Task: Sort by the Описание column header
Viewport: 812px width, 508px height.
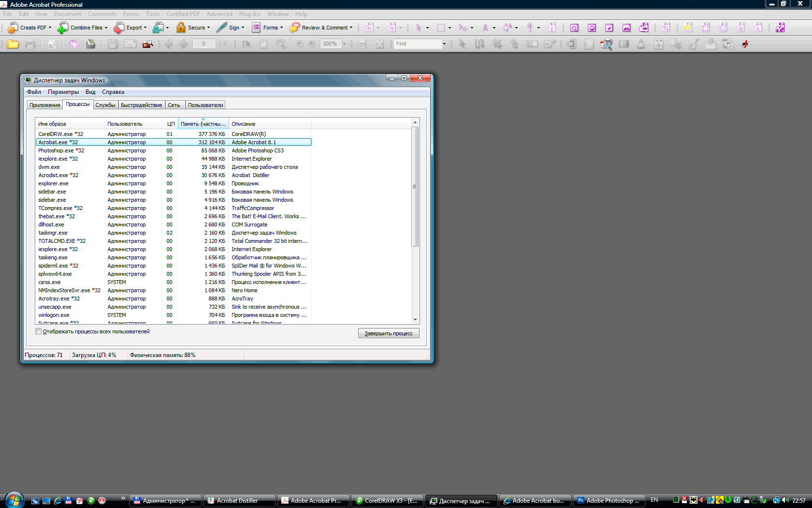Action: point(270,124)
